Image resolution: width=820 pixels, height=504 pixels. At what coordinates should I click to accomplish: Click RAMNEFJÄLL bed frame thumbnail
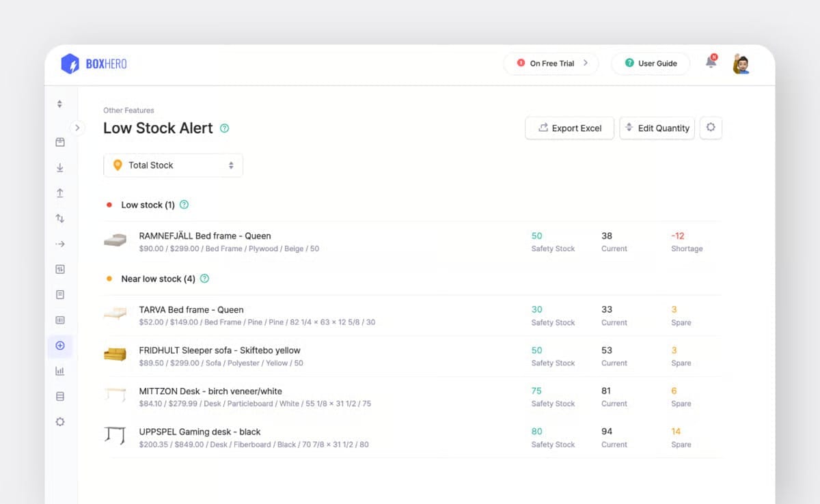click(x=115, y=240)
